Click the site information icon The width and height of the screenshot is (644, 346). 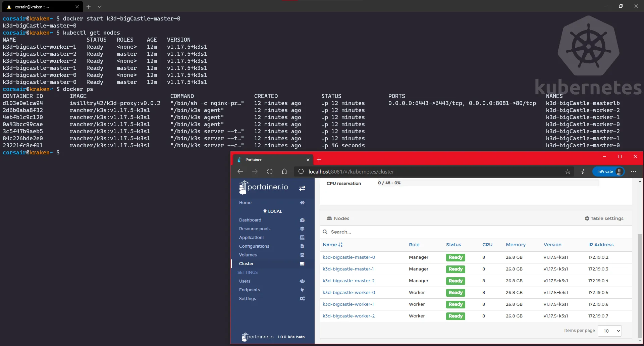tap(301, 171)
